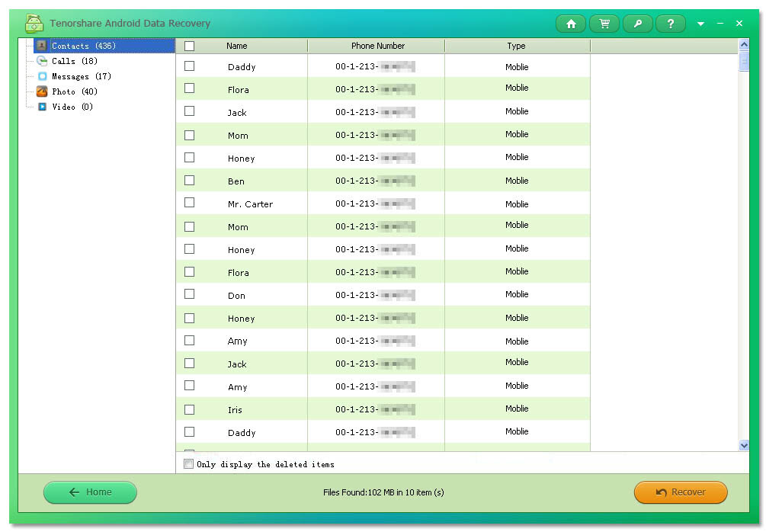Viewport: 766px width, 532px height.
Task: Click the Messages bubble icon
Action: [x=42, y=76]
